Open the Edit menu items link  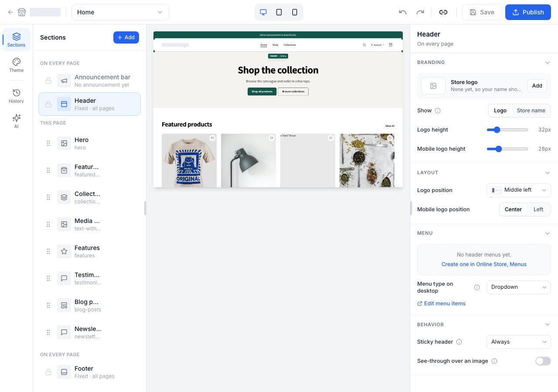(441, 304)
